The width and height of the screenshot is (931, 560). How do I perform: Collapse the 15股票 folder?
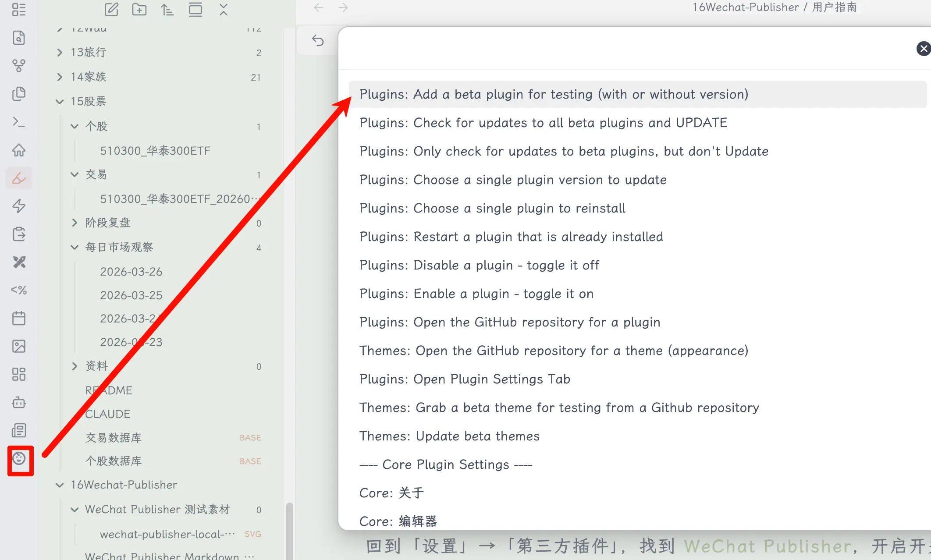[x=60, y=102]
